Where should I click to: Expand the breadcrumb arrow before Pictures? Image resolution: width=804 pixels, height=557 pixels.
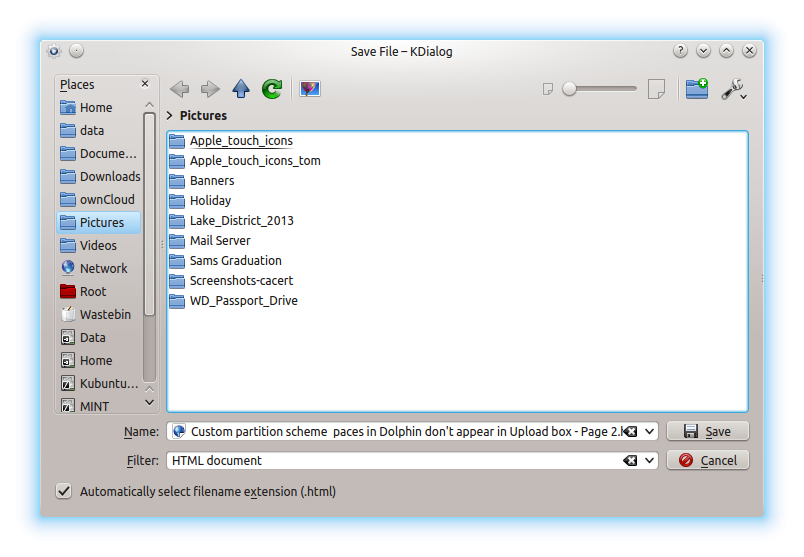(170, 116)
